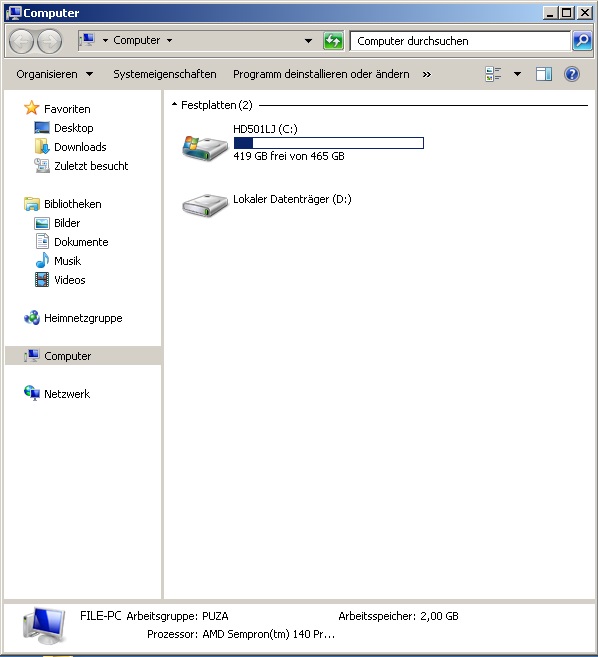Screen dimensions: 598x657
Task: Click the Bibliotheken folder icon
Action: coord(31,204)
